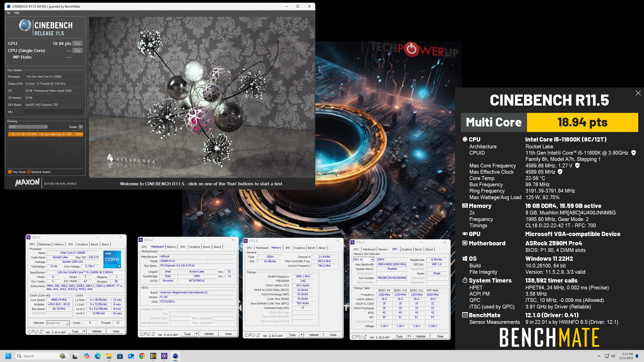Image resolution: width=644 pixels, height=362 pixels.
Task: Open Microsoft Store from the taskbar
Action: 120,356
